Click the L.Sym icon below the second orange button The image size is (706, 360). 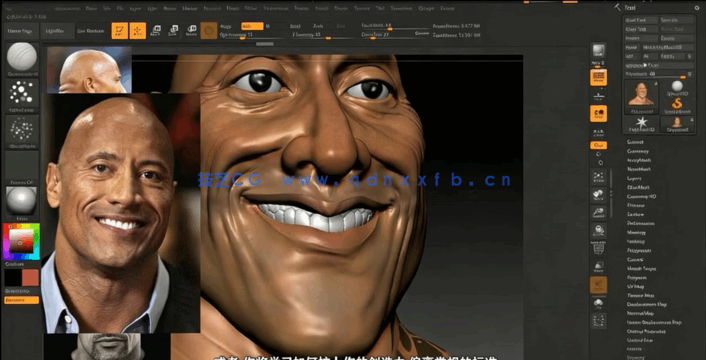pyautogui.click(x=598, y=132)
